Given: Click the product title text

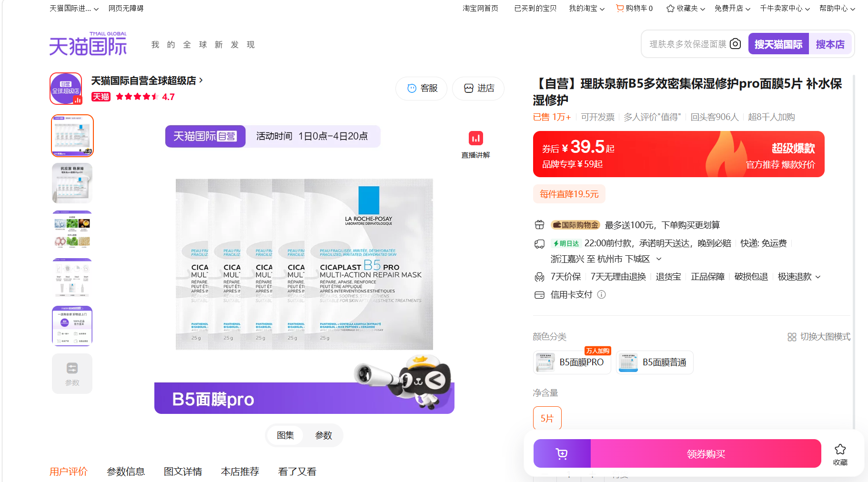Looking at the screenshot, I should (x=687, y=92).
